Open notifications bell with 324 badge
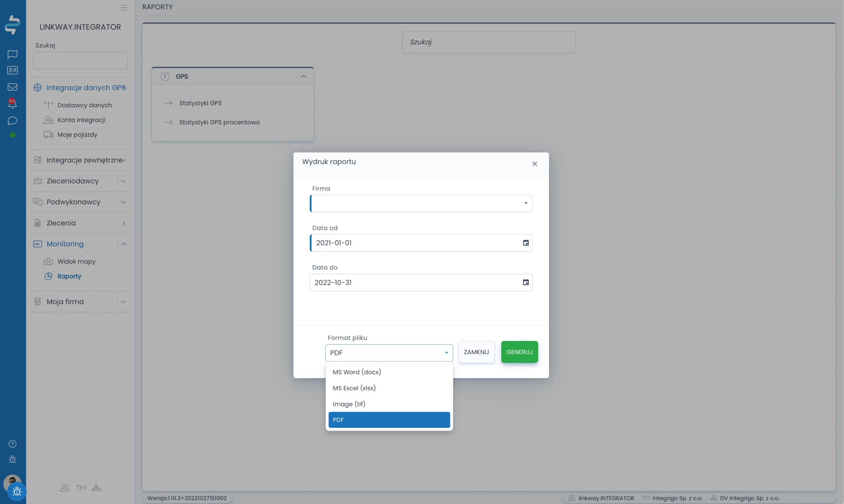 pos(13,103)
